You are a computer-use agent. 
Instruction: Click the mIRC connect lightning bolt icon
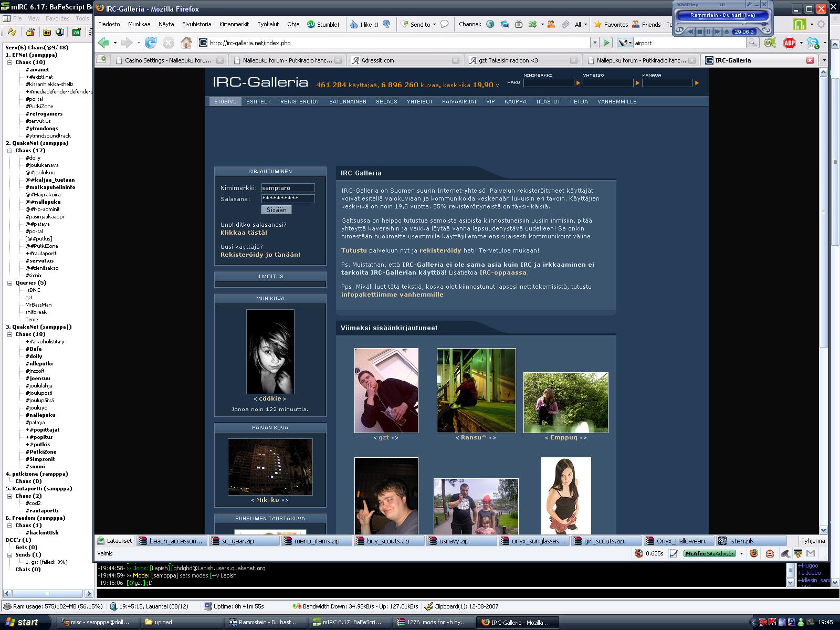coord(12,32)
